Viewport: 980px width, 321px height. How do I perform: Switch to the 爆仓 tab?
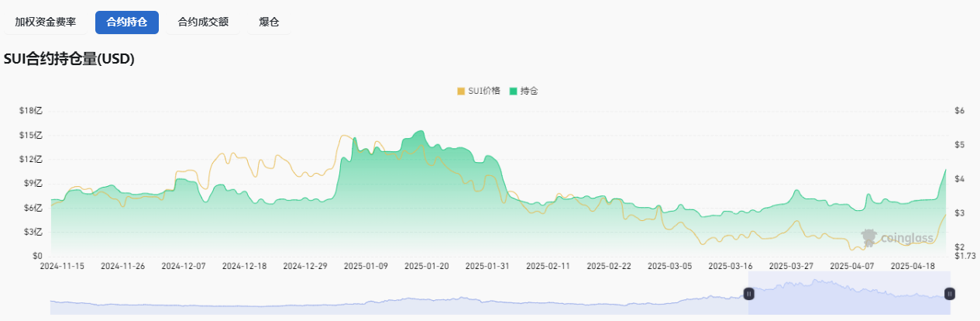[x=269, y=22]
